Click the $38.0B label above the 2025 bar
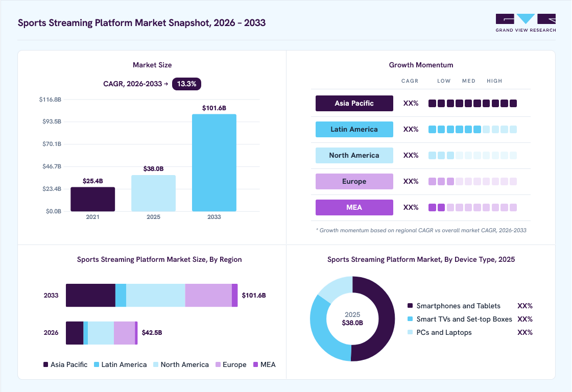The image size is (572, 392). click(x=153, y=169)
